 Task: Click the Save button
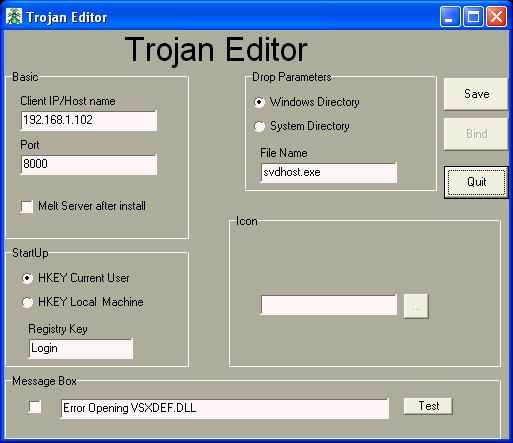[x=476, y=94]
